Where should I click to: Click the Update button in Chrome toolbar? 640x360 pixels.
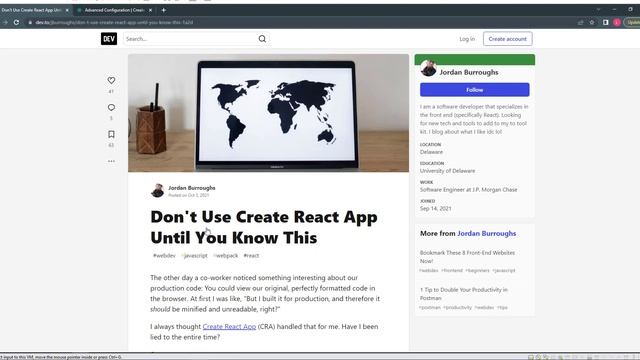[632, 22]
